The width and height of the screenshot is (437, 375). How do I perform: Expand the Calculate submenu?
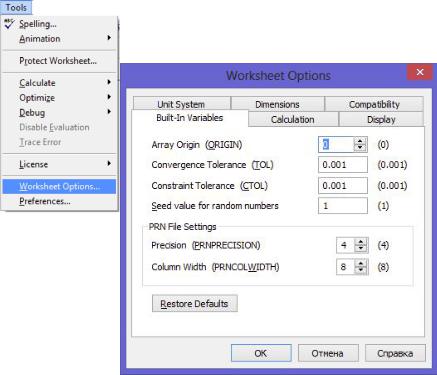[x=59, y=83]
